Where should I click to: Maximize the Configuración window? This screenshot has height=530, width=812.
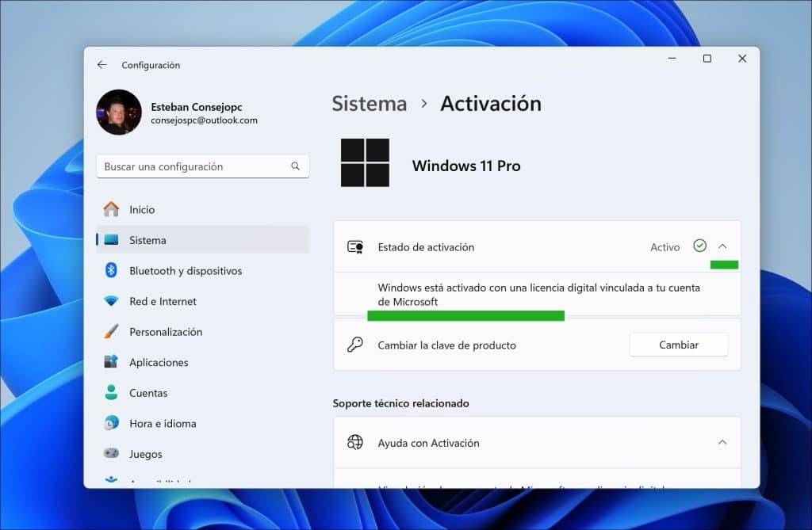coord(707,59)
